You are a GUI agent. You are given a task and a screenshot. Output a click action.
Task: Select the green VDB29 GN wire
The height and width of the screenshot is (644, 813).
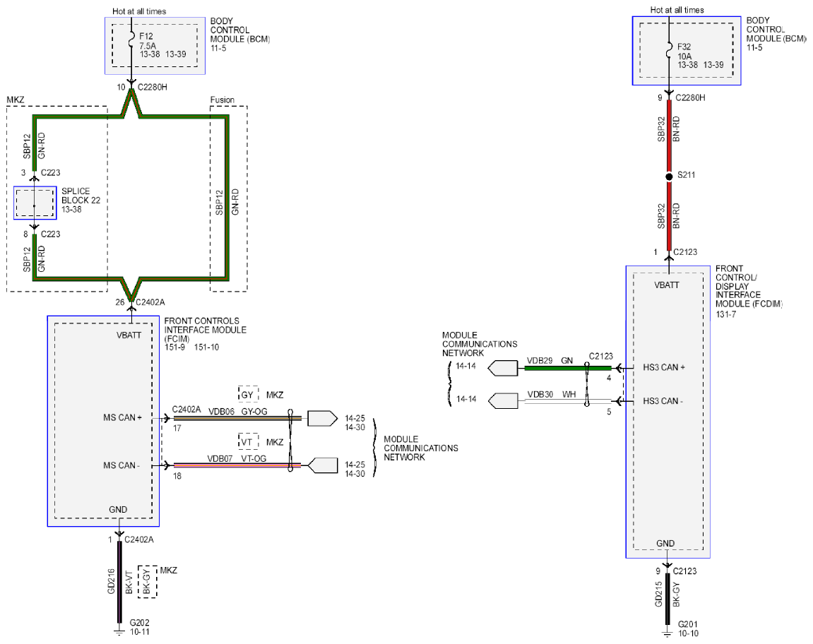point(568,368)
